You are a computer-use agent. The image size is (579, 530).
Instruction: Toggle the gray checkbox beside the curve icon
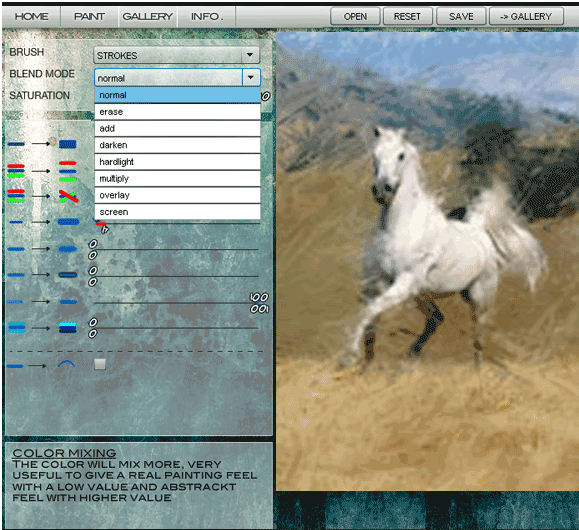pos(100,364)
